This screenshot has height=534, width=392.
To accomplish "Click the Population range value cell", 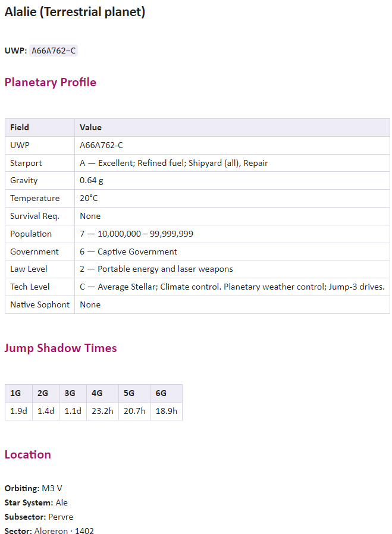I will [232, 234].
